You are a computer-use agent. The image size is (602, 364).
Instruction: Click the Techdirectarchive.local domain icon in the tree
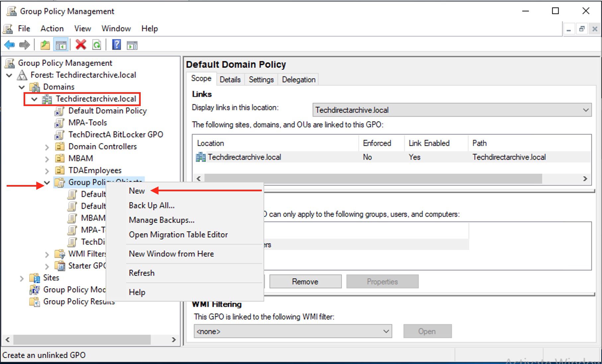pyautogui.click(x=47, y=99)
